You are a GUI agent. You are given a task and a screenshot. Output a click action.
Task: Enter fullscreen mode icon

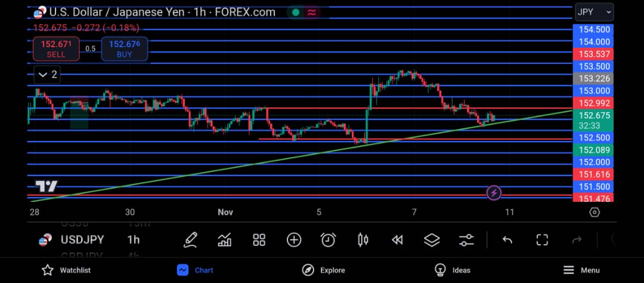pyautogui.click(x=542, y=240)
